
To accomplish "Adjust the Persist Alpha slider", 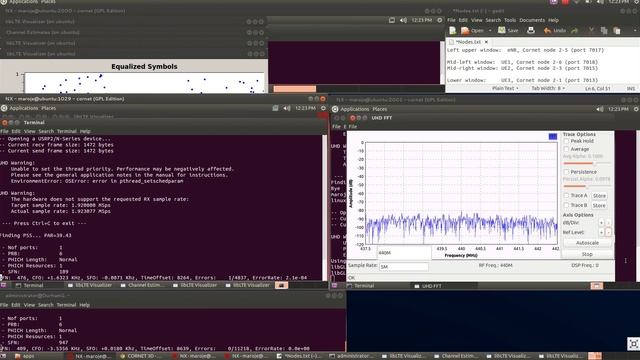I will click(587, 186).
